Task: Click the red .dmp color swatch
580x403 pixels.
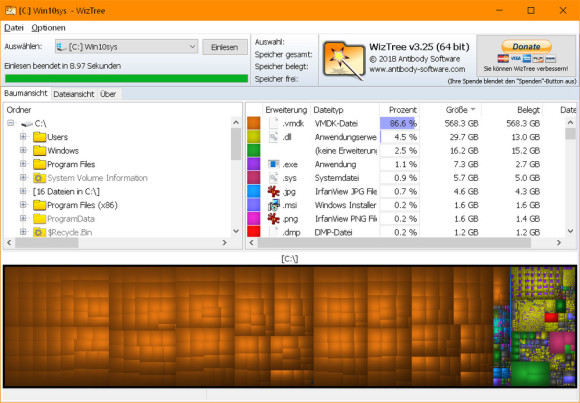Action: [253, 231]
